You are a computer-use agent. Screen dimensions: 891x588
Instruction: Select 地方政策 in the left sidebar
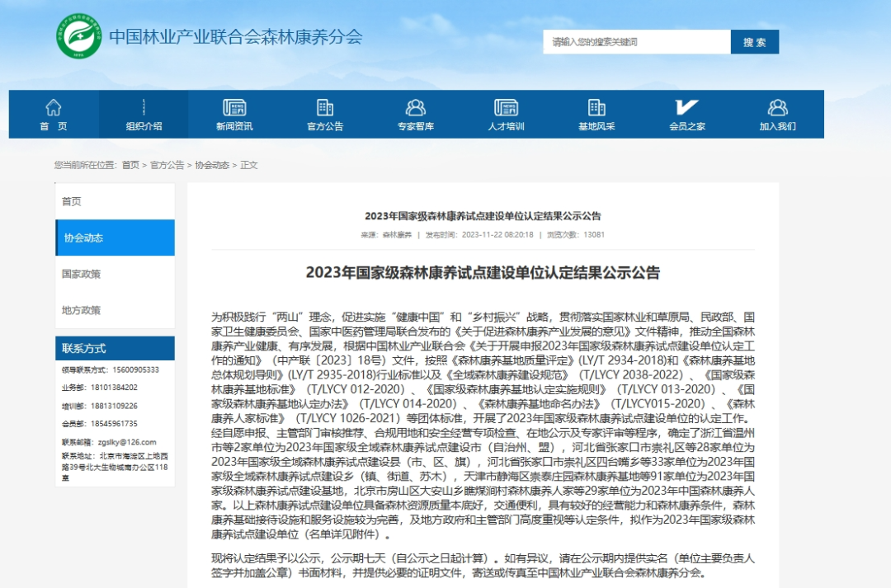[x=115, y=310]
